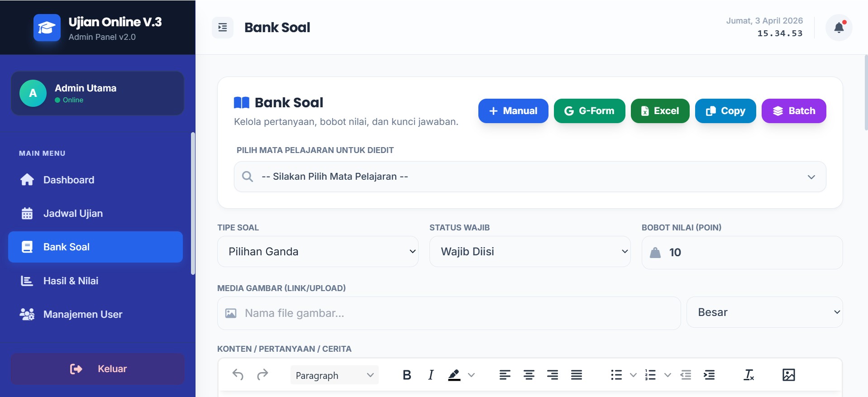Image resolution: width=868 pixels, height=397 pixels.
Task: Click the Keluar logout button
Action: [x=98, y=369]
